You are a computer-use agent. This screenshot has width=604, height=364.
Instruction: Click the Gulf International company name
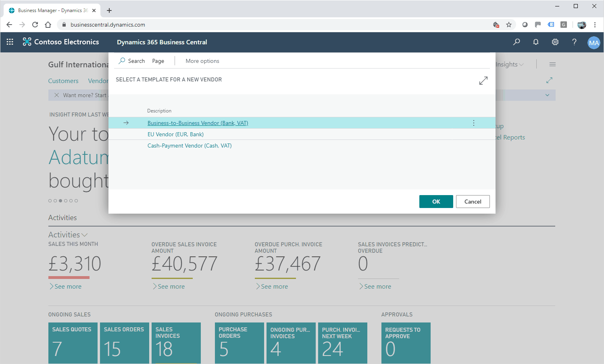[x=79, y=64]
